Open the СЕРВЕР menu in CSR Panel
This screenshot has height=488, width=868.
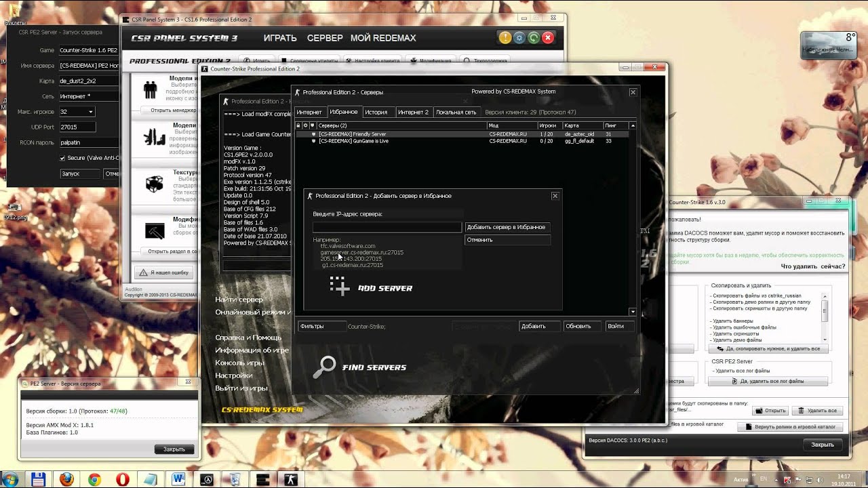coord(325,38)
